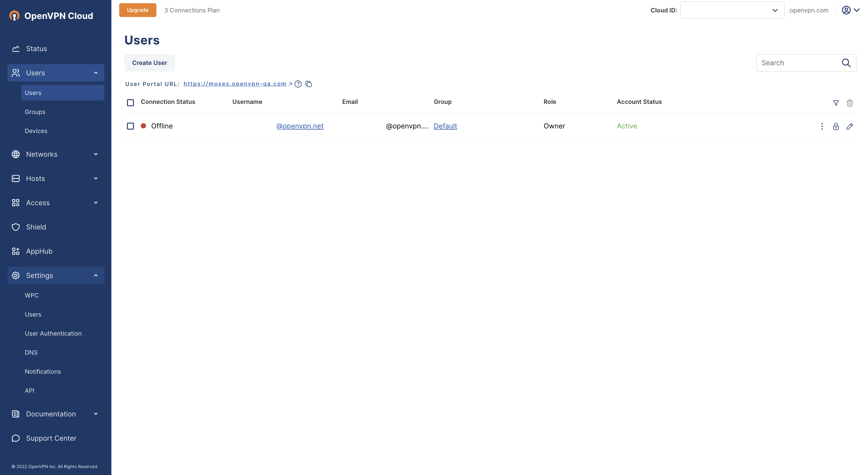Open AppHub from the sidebar
The width and height of the screenshot is (868, 475).
click(39, 251)
